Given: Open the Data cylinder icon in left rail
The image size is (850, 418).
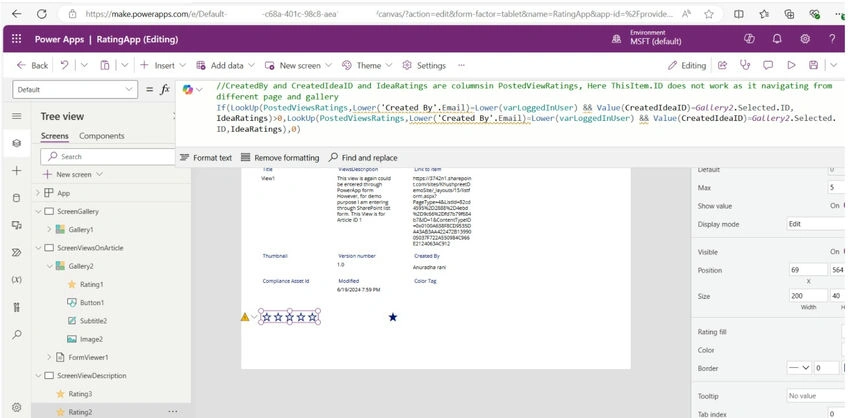Looking at the screenshot, I should click(17, 198).
